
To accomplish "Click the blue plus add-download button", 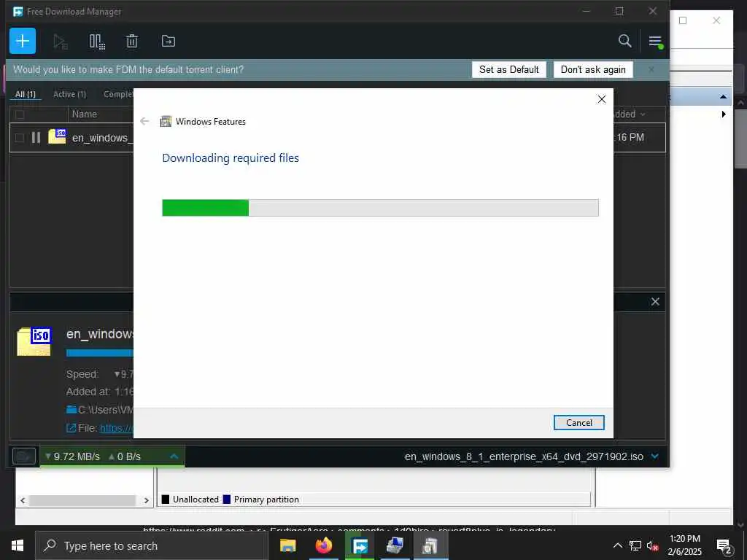I will (x=23, y=41).
